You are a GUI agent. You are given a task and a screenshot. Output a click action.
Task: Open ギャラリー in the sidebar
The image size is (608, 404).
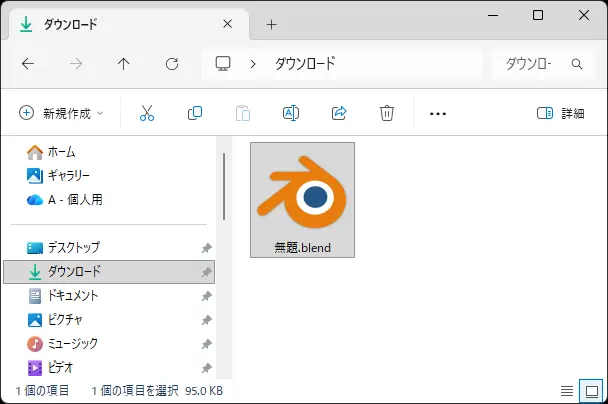tap(58, 176)
